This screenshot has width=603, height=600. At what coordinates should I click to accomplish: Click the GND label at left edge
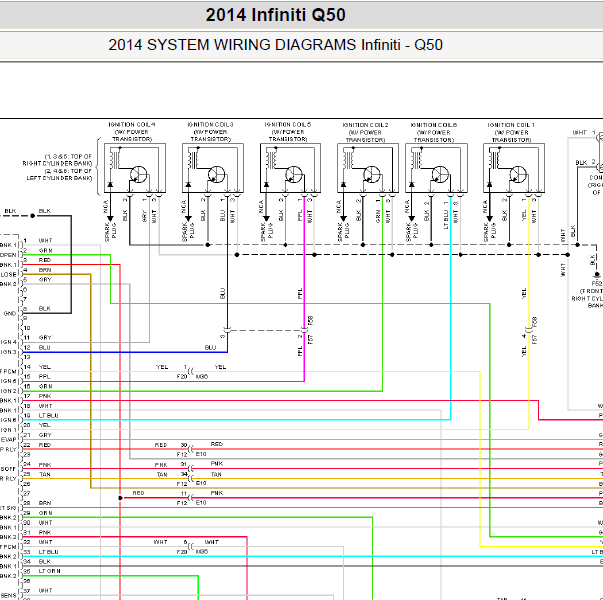10,313
